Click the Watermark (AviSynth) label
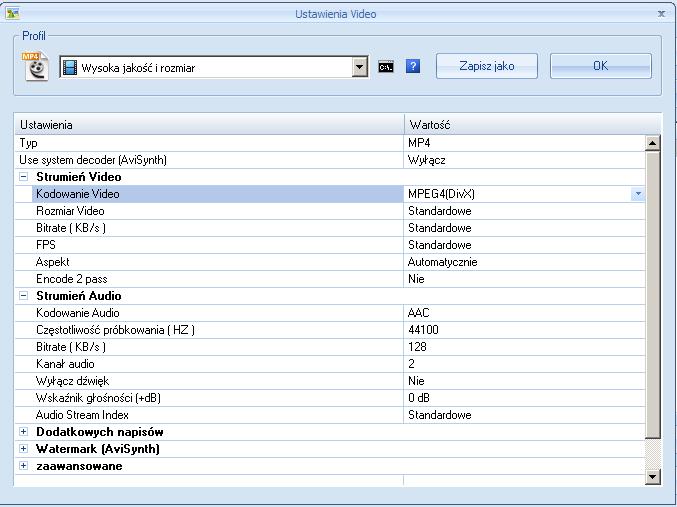 point(98,449)
